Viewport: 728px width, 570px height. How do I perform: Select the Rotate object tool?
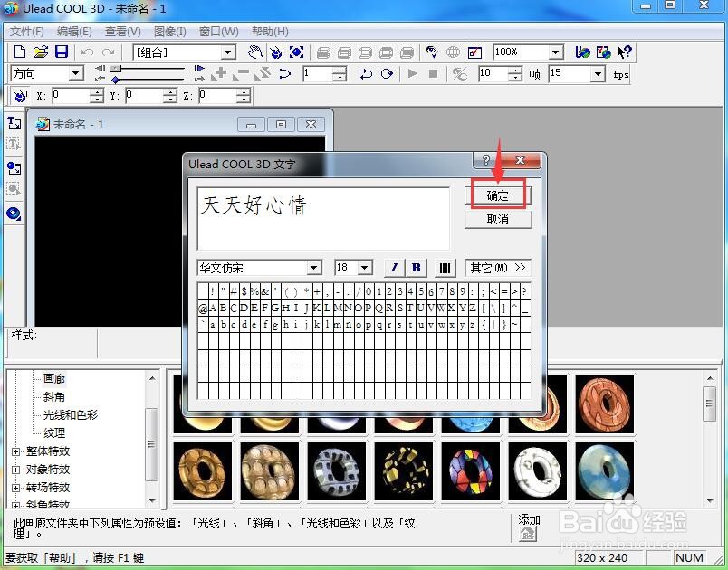pyautogui.click(x=276, y=52)
